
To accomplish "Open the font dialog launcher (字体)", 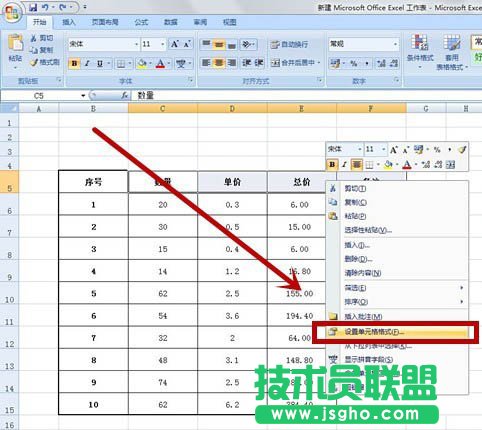I will click(190, 80).
